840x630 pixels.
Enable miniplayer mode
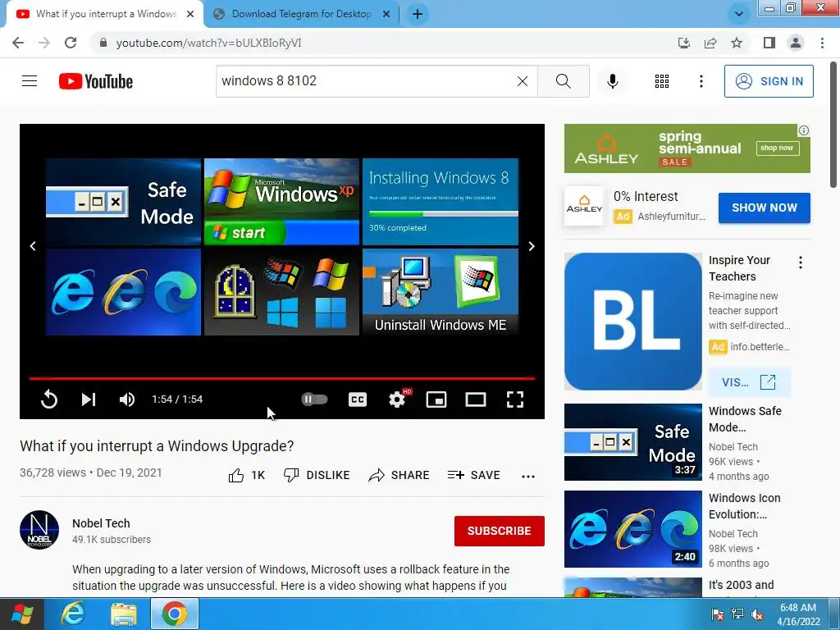[436, 399]
